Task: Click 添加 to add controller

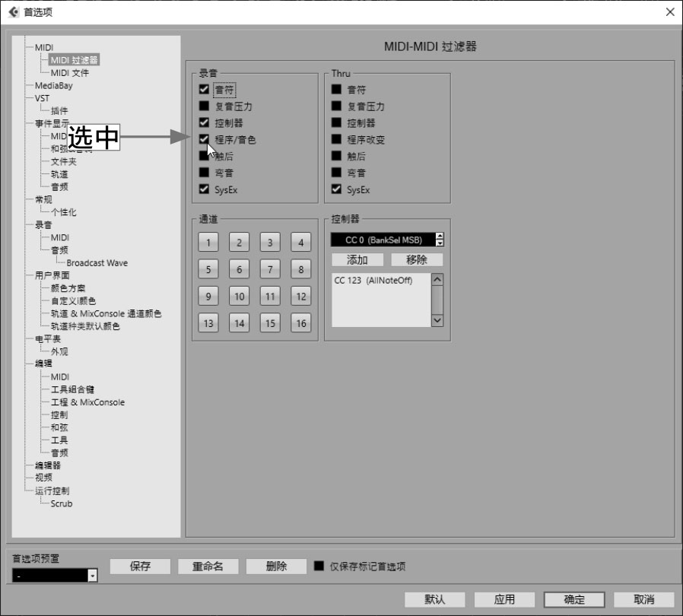Action: pos(357,260)
